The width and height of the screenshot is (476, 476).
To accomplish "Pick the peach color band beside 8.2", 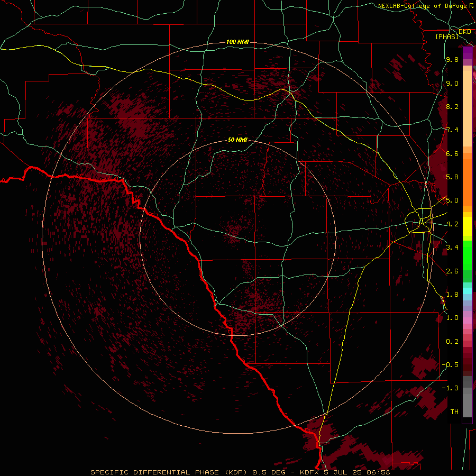I will tap(467, 108).
